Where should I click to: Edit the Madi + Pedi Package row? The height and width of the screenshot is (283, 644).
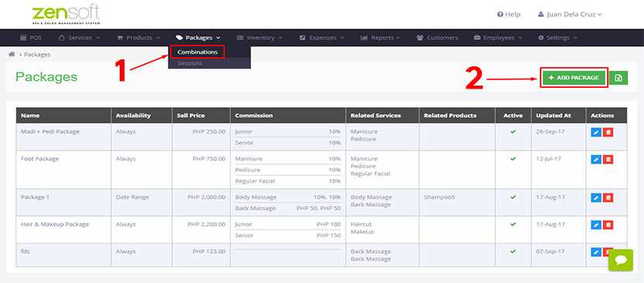tap(596, 133)
